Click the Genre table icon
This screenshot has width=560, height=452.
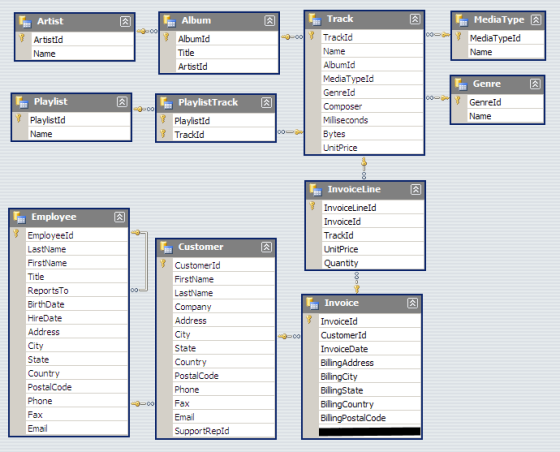click(461, 84)
